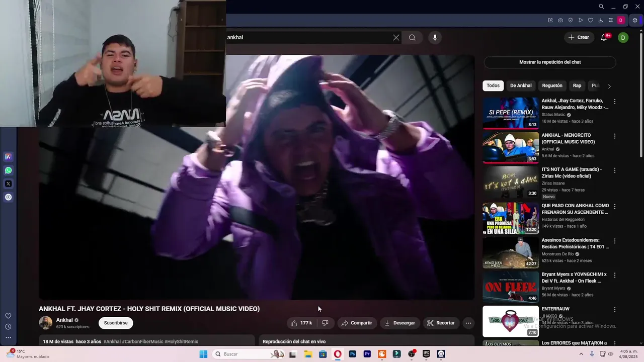The image size is (644, 362).
Task: Click the Recortar clip button
Action: click(441, 323)
